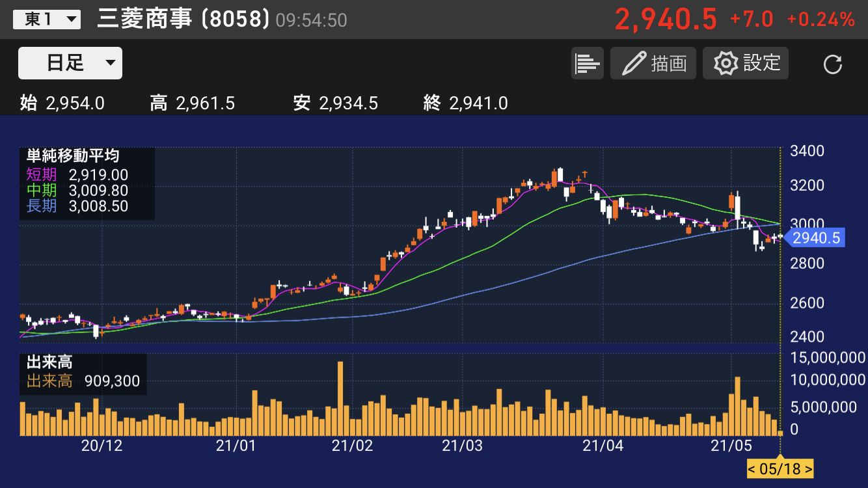Click the horizontal bars price-volume icon
The image size is (868, 488).
coord(588,64)
